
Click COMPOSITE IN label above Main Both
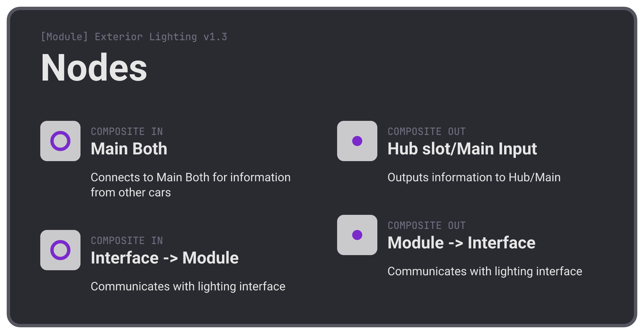tap(127, 131)
